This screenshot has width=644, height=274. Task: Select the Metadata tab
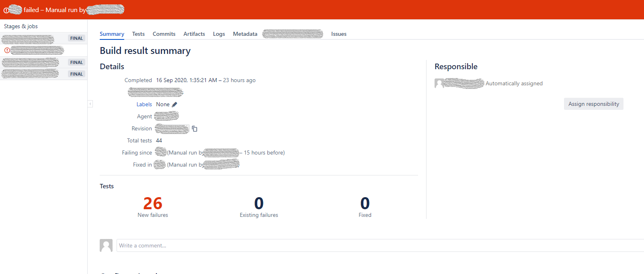pyautogui.click(x=245, y=34)
